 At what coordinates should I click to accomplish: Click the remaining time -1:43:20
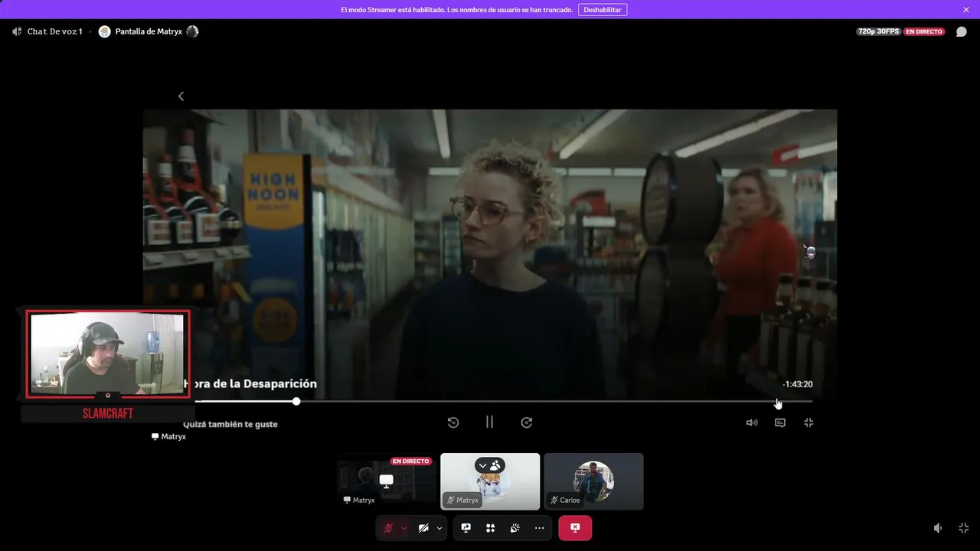(x=797, y=384)
